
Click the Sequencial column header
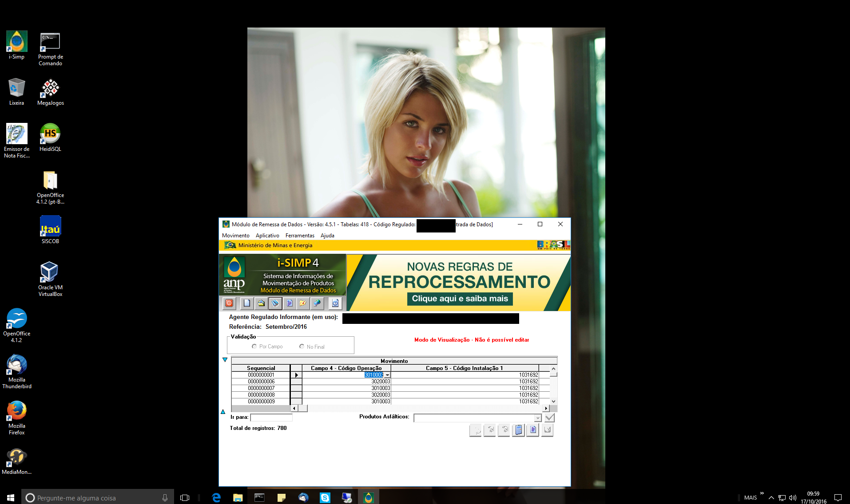[261, 368]
